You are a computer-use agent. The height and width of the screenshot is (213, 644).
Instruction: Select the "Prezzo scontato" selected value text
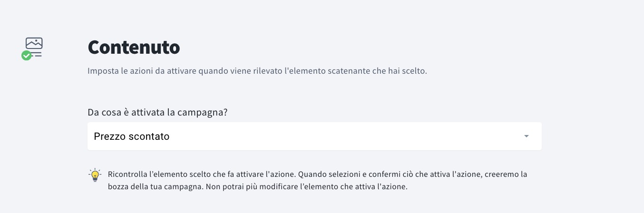coord(132,136)
